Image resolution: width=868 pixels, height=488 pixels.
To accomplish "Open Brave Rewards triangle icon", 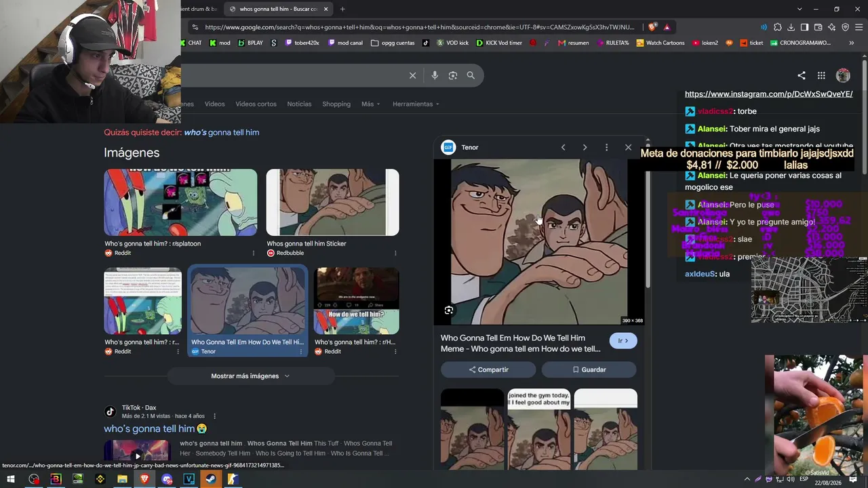I will pyautogui.click(x=667, y=27).
